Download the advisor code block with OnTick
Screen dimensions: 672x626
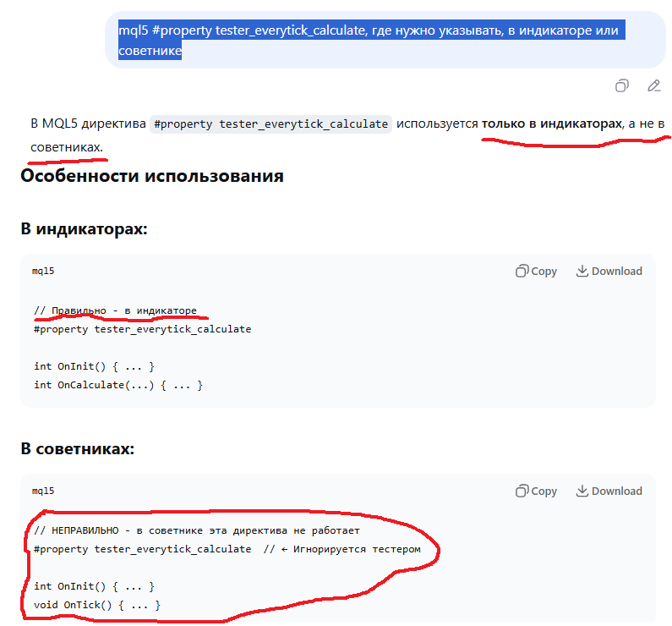tap(609, 491)
